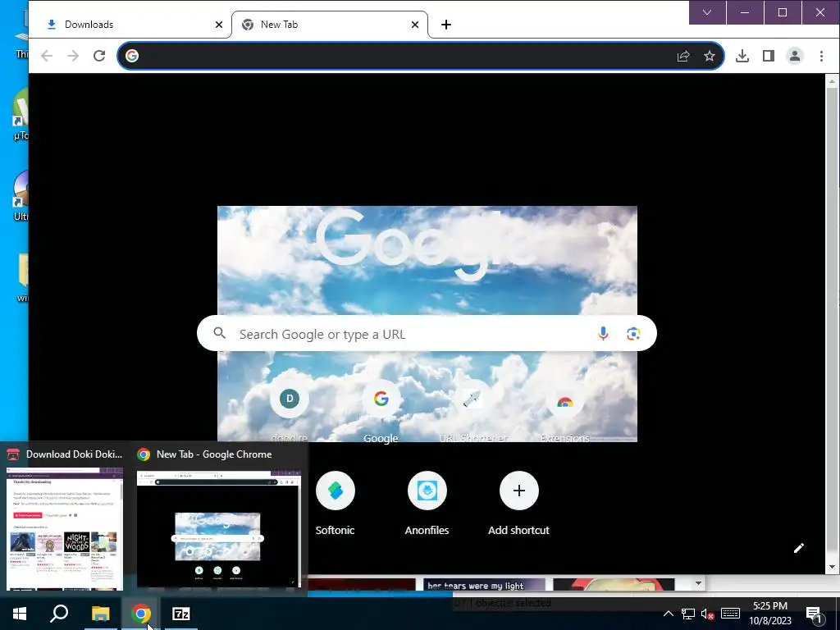840x630 pixels.
Task: Open the Windows Start menu
Action: pos(20,614)
